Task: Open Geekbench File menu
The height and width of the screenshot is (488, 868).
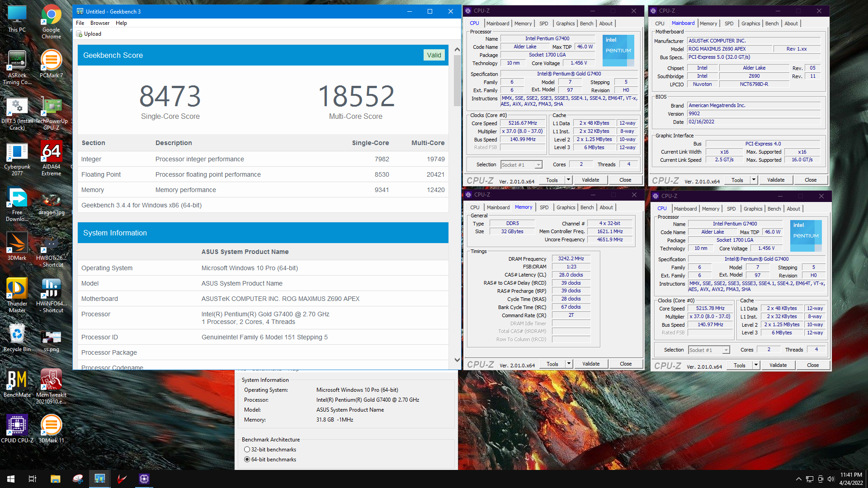Action: tap(80, 23)
